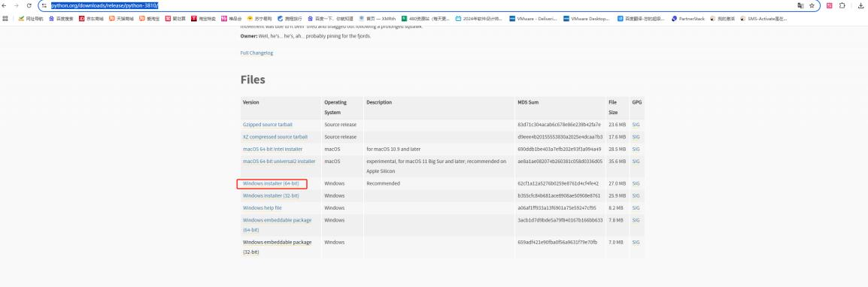Open the 天猫商城 bookmark
Image resolution: width=868 pixels, height=287 pixels.
(121, 18)
